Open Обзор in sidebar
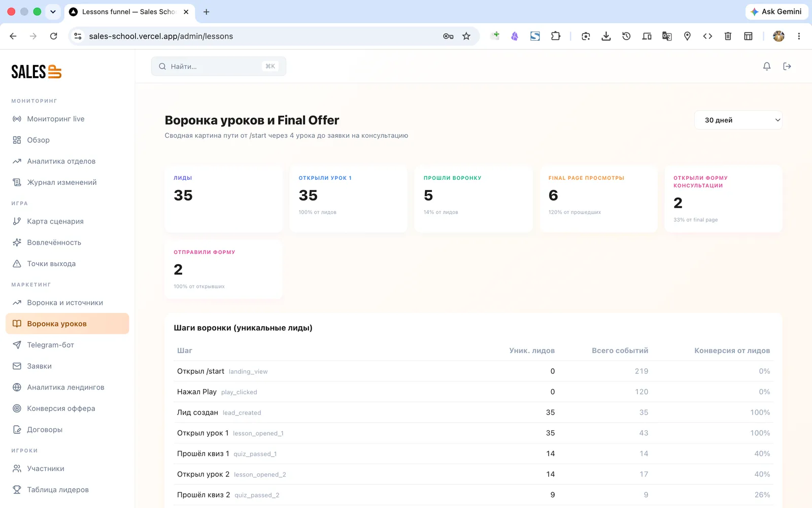 point(67,140)
